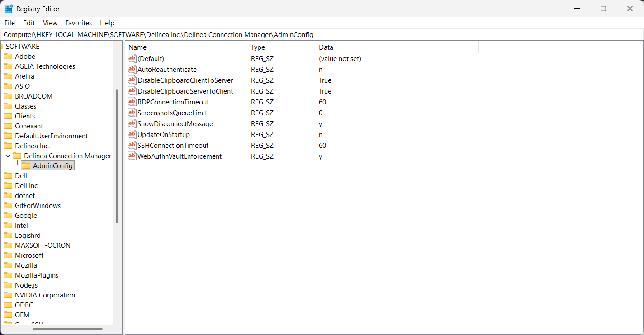Open the File menu
This screenshot has height=335, width=644.
(x=9, y=23)
